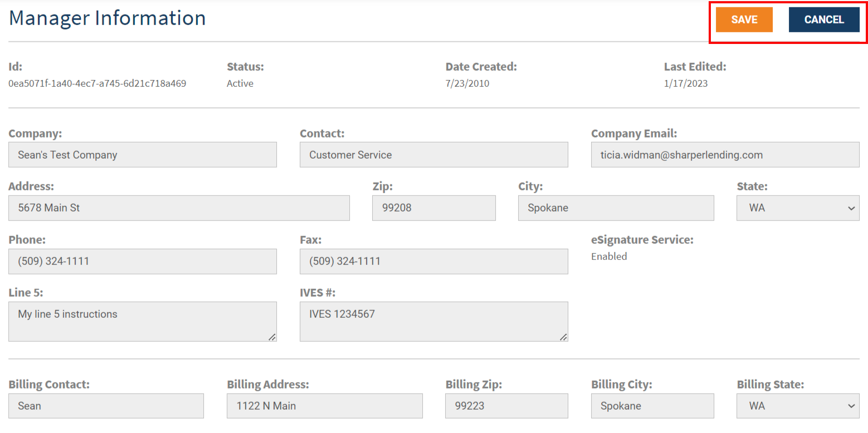Click the Company Email: label
The width and height of the screenshot is (868, 433).
pyautogui.click(x=634, y=134)
